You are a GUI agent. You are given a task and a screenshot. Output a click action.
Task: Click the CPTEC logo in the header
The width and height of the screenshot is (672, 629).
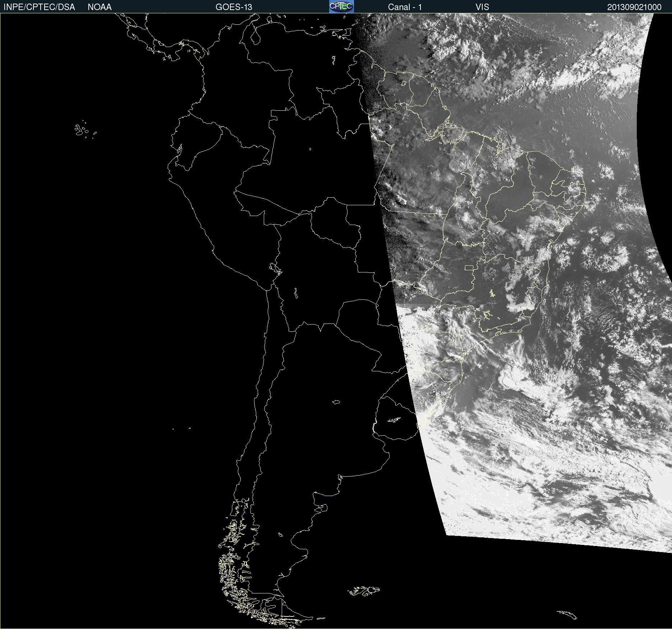(341, 6)
